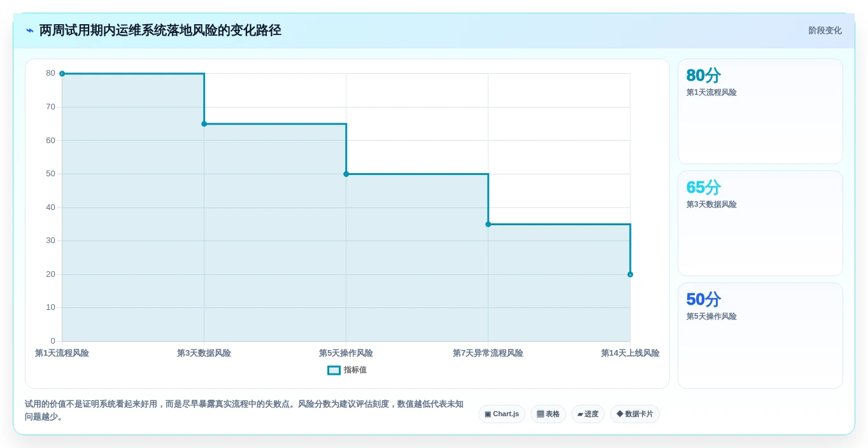
Task: Click the title 两周试用期内运维系统落地风险的变化路径
Action: 160,31
